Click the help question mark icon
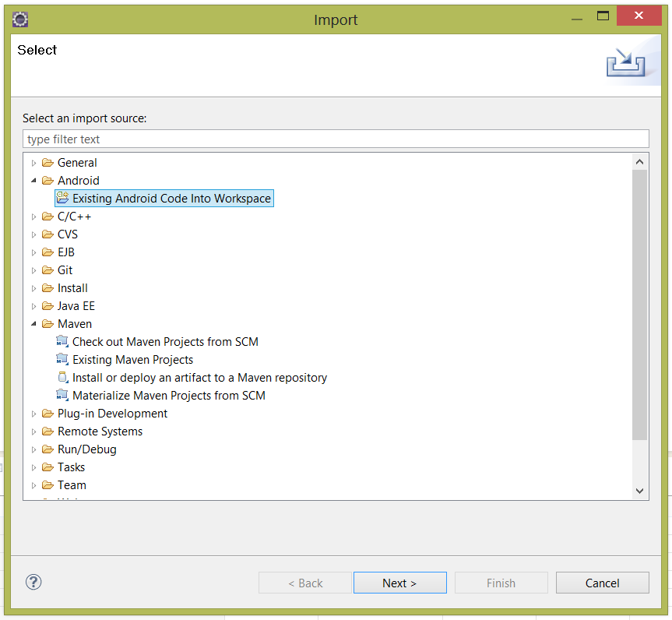The height and width of the screenshot is (620, 672). pyautogui.click(x=33, y=582)
